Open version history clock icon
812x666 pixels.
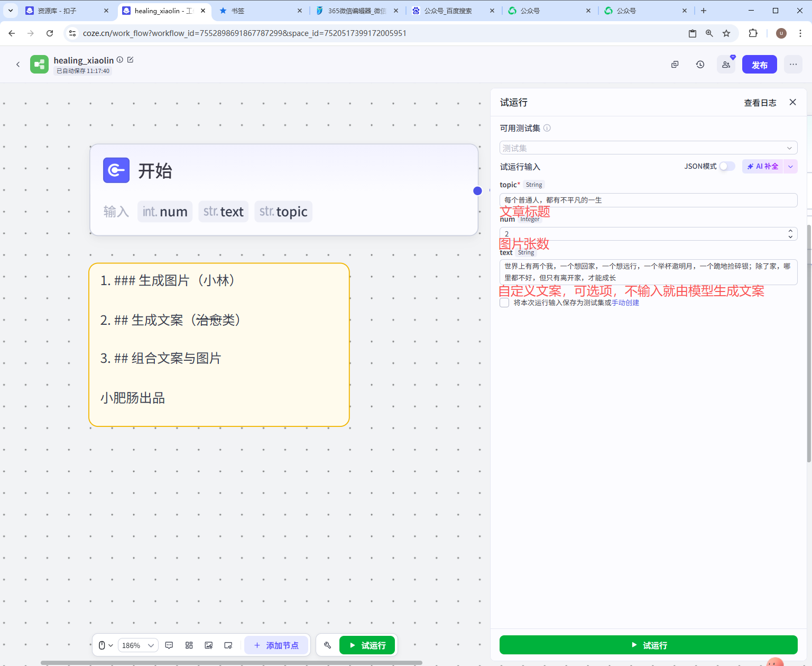[700, 65]
